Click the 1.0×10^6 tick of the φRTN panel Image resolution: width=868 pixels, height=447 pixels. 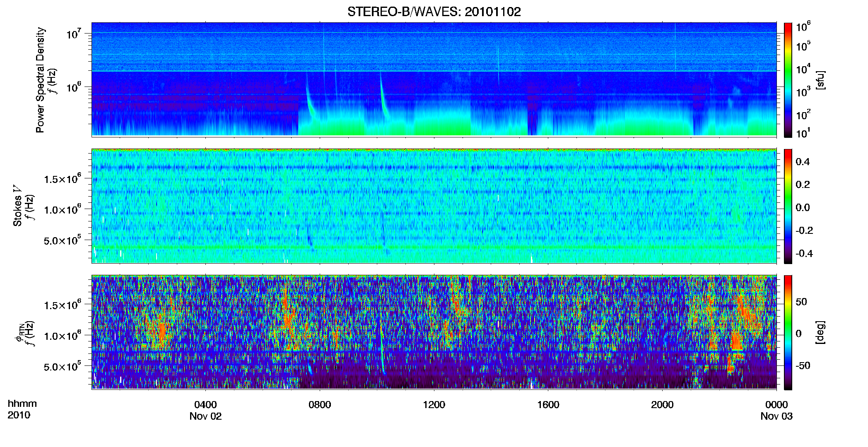pos(63,335)
